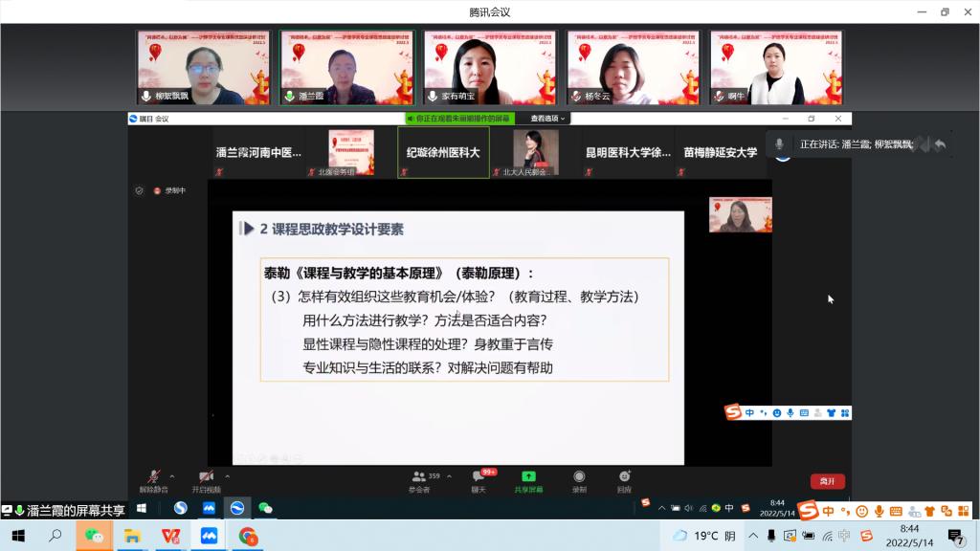Click the security shield icon beside 录制中
This screenshot has width=980, height=551.
click(139, 191)
